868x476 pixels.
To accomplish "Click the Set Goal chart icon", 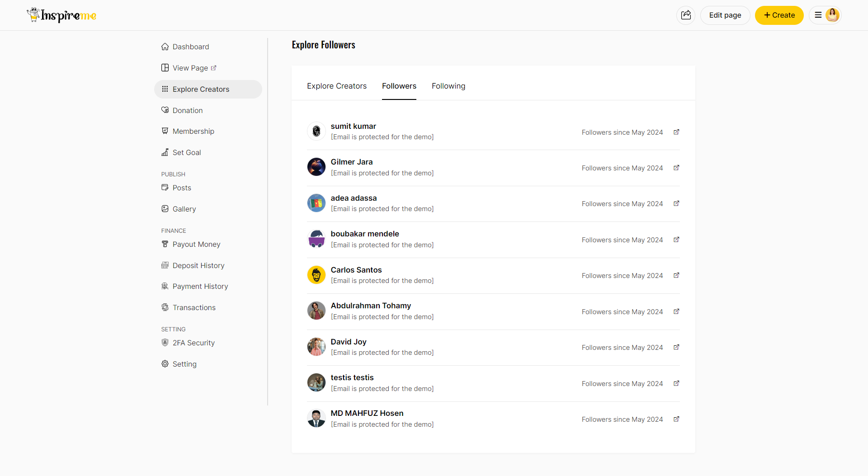I will [x=165, y=152].
